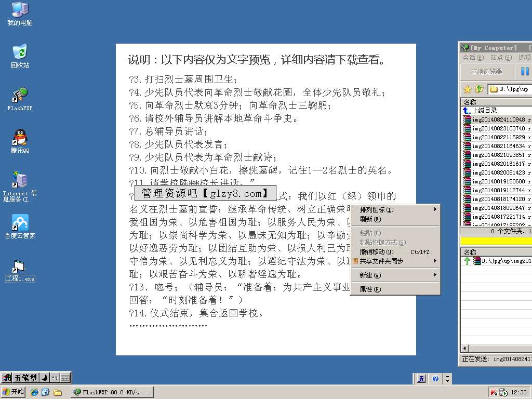Select the 工程1.exe desktop shortcut
532x399 pixels.
(20, 271)
